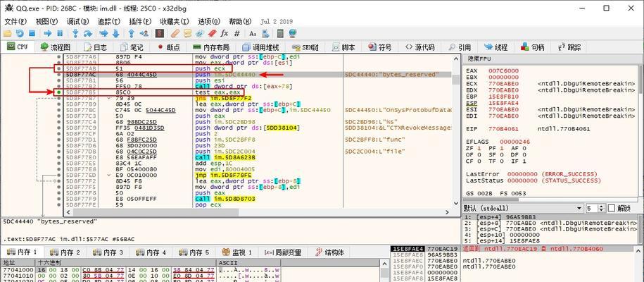This screenshot has height=282, width=644.
Task: Toggle breakpoint bullet at address 5D8F77B5
Action: (x=59, y=92)
